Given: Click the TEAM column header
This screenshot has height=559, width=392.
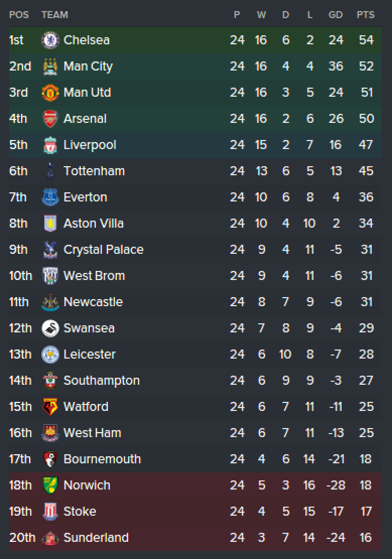Looking at the screenshot, I should [54, 15].
